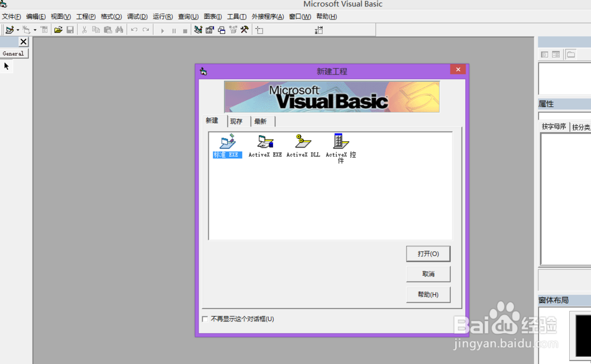Open the 图表(I) menu
Image resolution: width=591 pixels, height=364 pixels.
(x=213, y=17)
